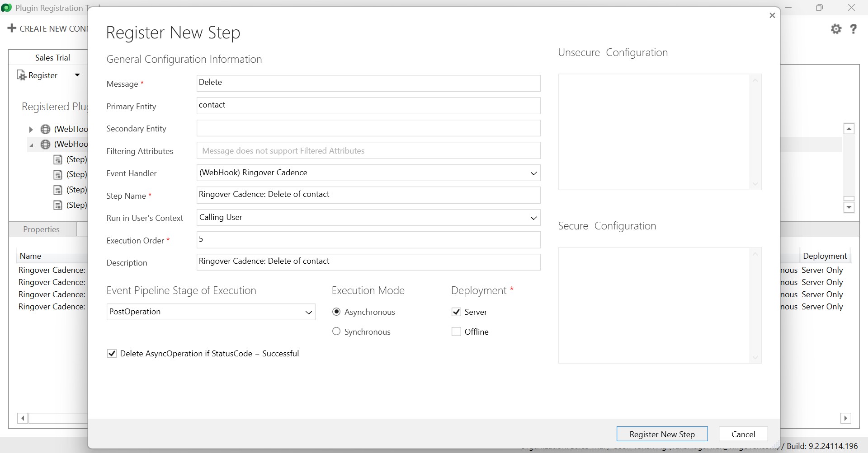Select the first (Step) icon in tree
Screen dimensions: 868x453
coord(57,159)
